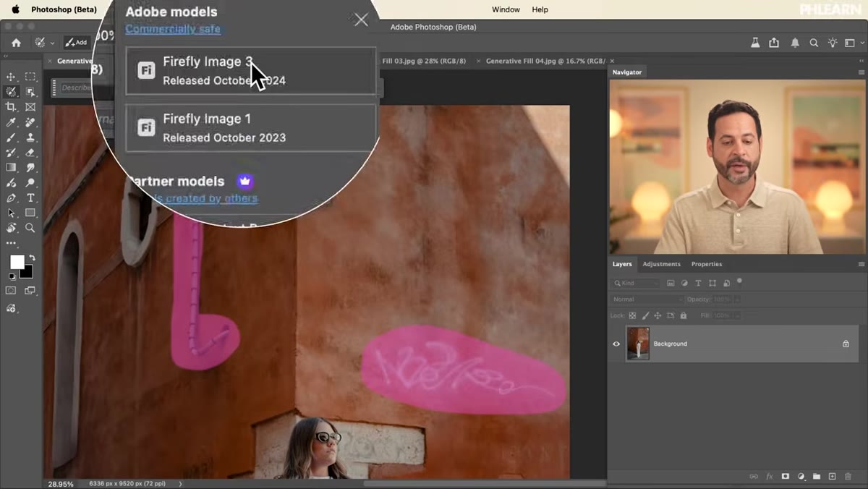Screen dimensions: 868x489
Task: Open the background color swatch
Action: tap(27, 273)
